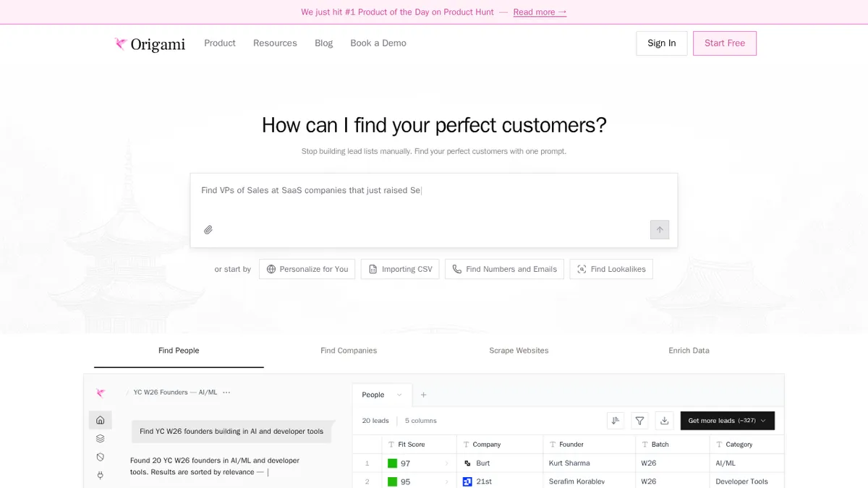Image resolution: width=868 pixels, height=488 pixels.
Task: Follow the Read more link in banner
Action: tap(540, 12)
